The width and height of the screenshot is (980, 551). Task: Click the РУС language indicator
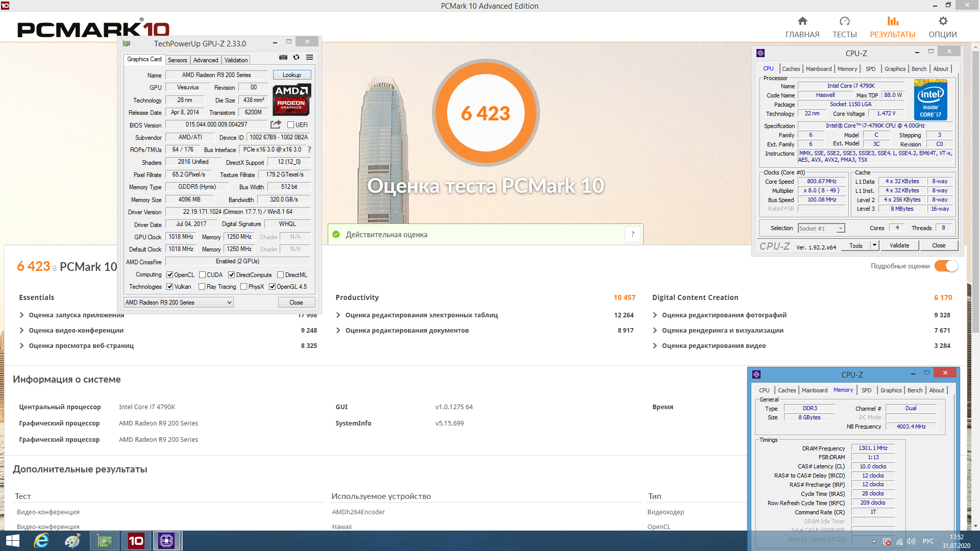pyautogui.click(x=928, y=541)
